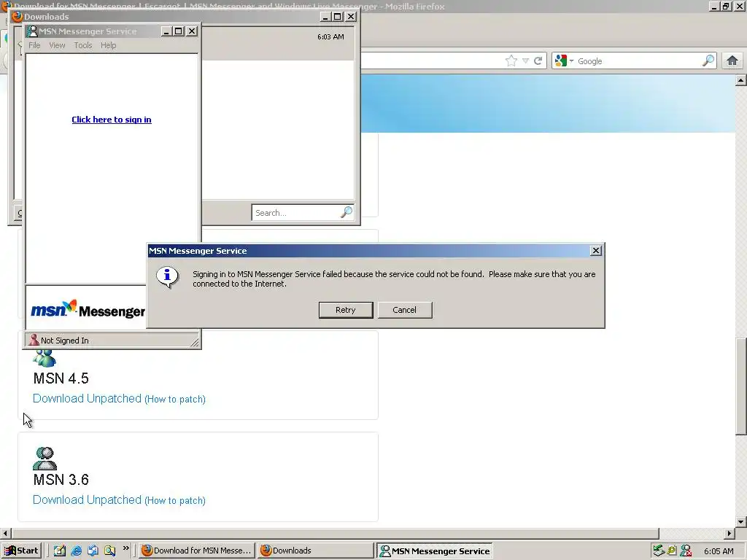Click the Show Desktop quick launch icon
The height and width of the screenshot is (560, 747).
pos(60,551)
